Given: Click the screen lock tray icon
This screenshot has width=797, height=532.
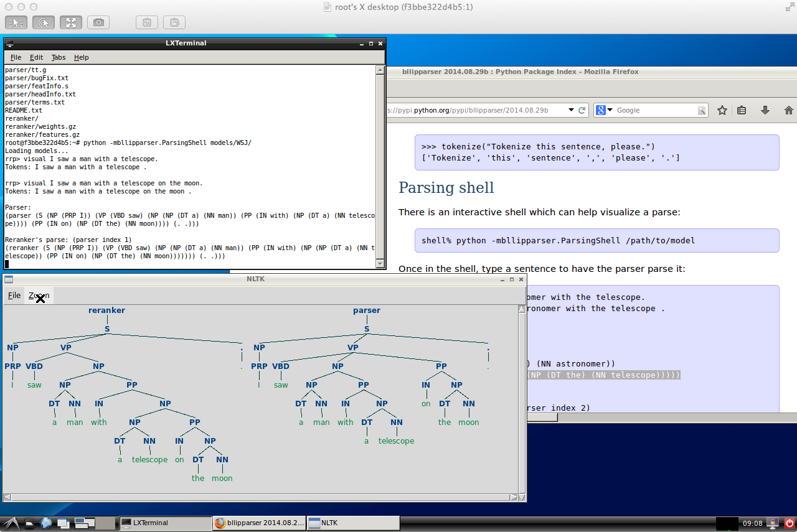Looking at the screenshot, I should coord(773,523).
